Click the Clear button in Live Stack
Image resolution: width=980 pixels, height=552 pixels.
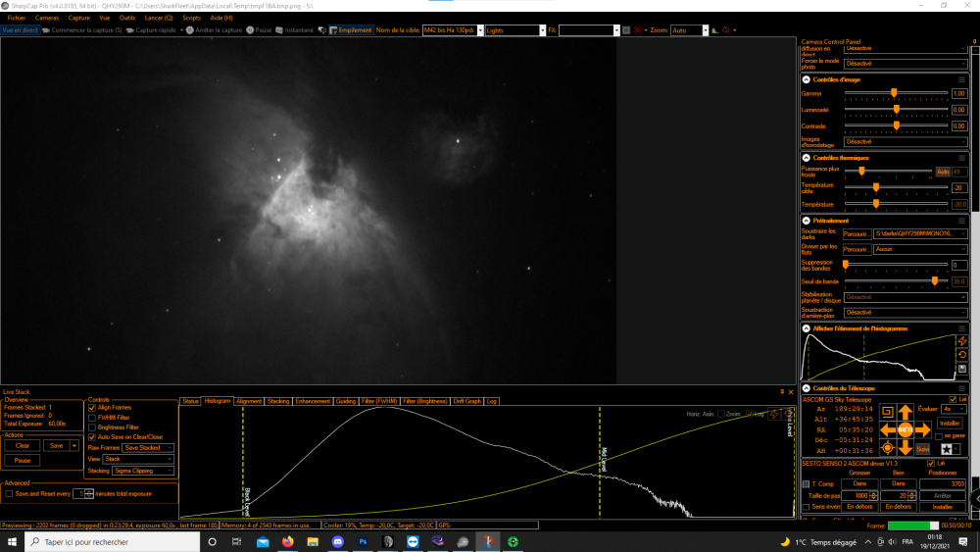[x=23, y=446]
